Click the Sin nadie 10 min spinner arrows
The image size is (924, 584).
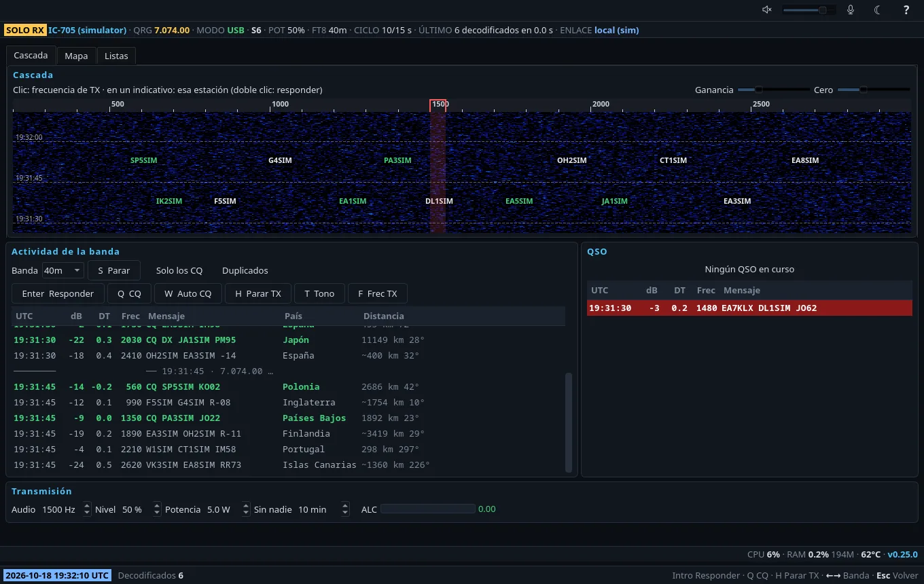(345, 509)
